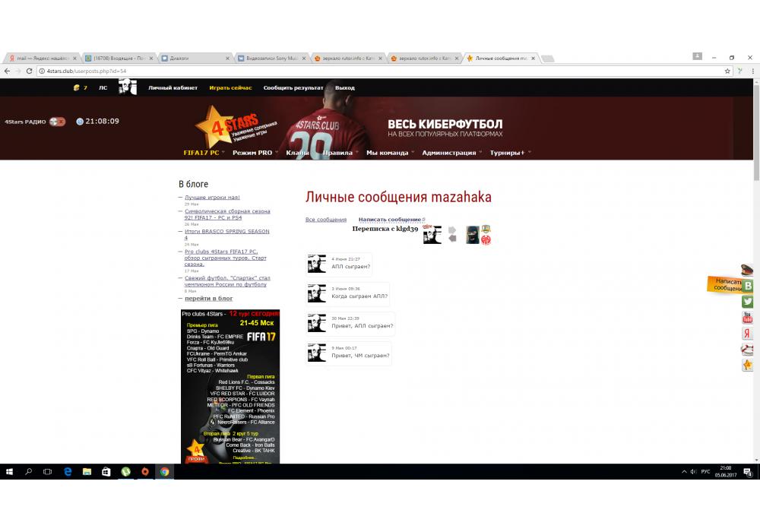Image resolution: width=760 pixels, height=532 pixels.
Task: Toggle 4Stars Radio play button
Action: [x=57, y=122]
